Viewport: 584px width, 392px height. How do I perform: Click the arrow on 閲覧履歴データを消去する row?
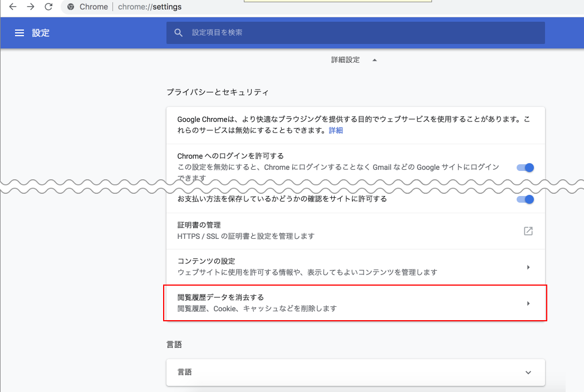528,303
